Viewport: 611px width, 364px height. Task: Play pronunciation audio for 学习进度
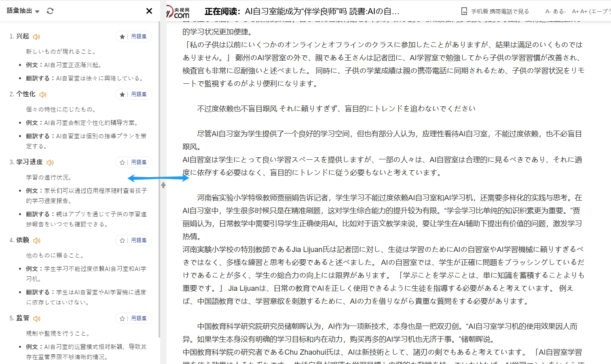point(50,163)
